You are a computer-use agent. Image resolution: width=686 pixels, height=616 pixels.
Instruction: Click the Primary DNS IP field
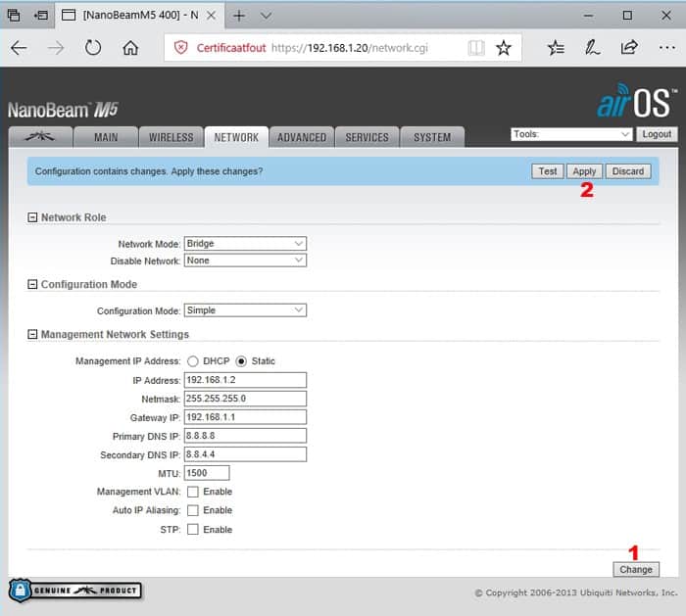click(x=245, y=436)
